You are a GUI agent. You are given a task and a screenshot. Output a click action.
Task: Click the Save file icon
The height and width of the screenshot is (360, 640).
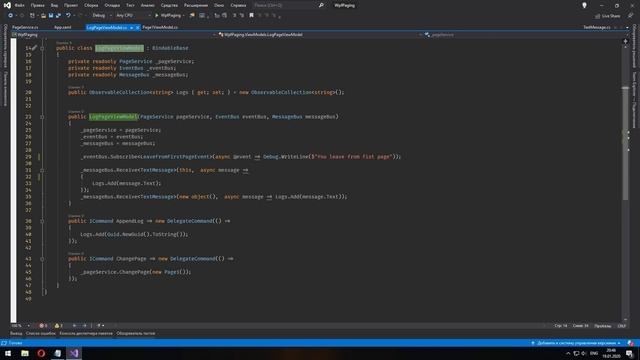pos(51,16)
